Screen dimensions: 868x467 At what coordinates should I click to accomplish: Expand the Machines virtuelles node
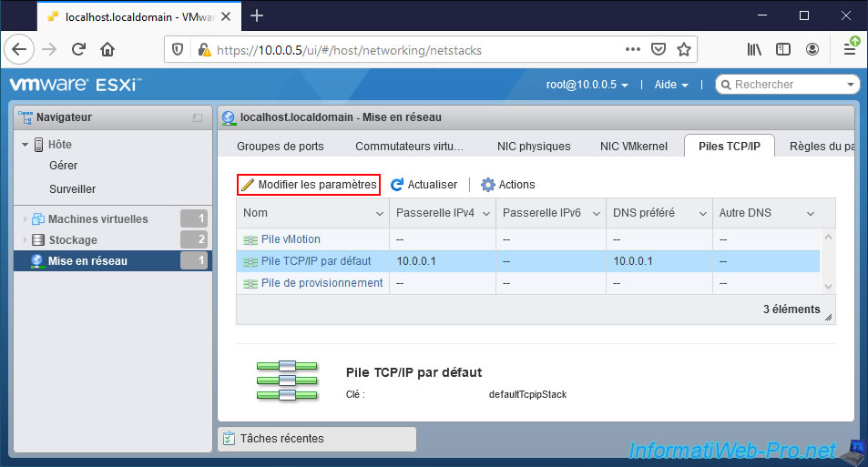[25, 219]
